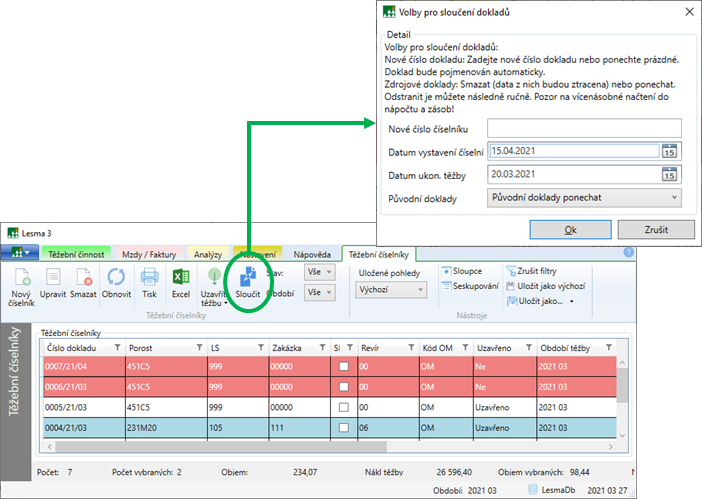This screenshot has height=499, width=702.
Task: Confirm the dialog with Ok
Action: (569, 229)
